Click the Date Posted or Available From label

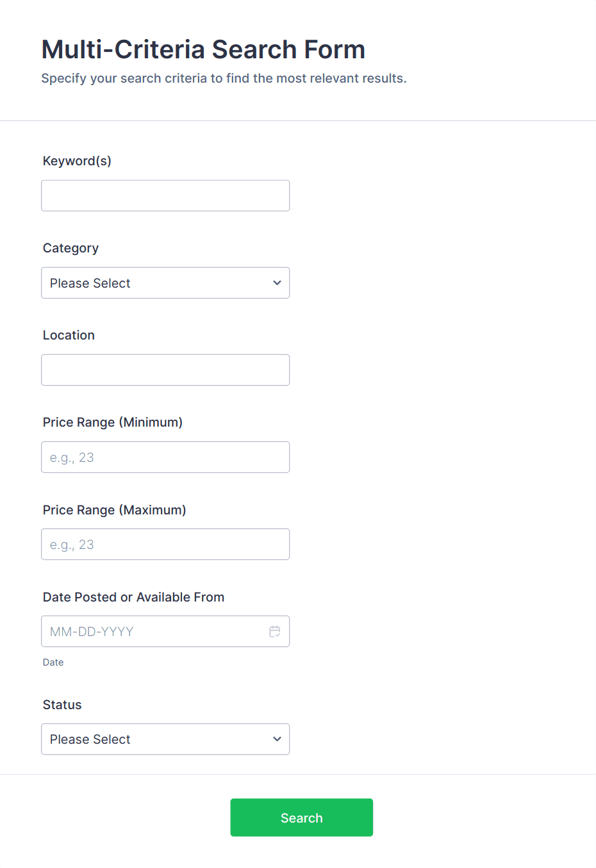tap(133, 597)
